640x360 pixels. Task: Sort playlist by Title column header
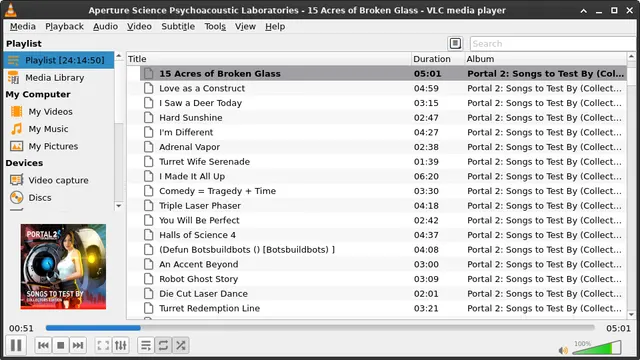coord(269,59)
